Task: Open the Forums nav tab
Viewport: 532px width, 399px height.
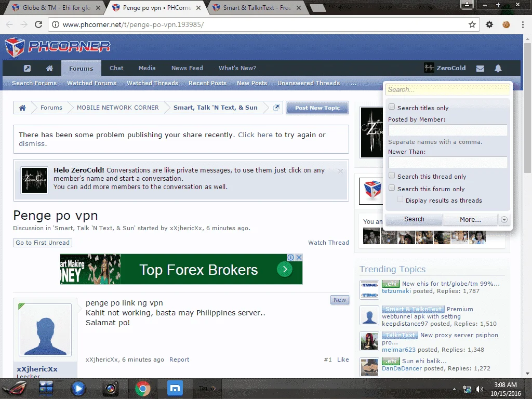Action: [x=81, y=68]
